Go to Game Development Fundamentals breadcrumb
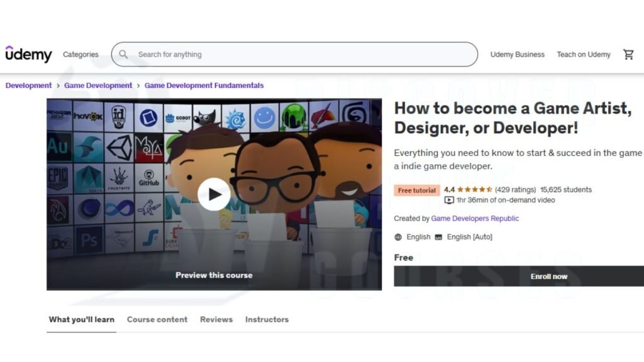The width and height of the screenshot is (644, 362). (x=204, y=85)
